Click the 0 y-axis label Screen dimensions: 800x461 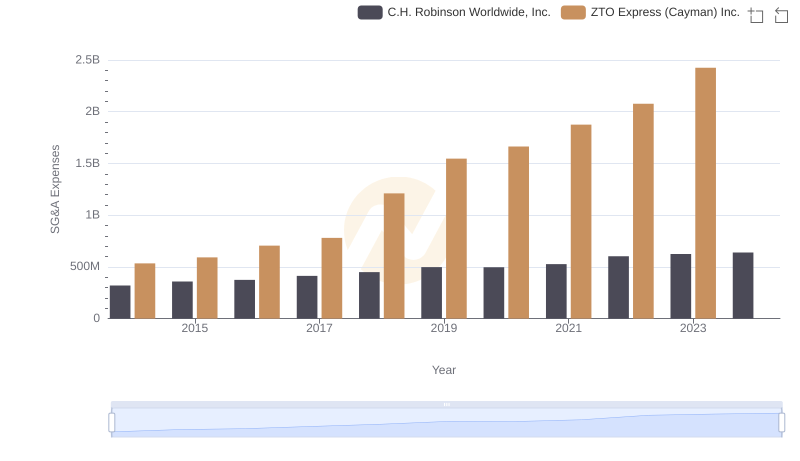coord(96,319)
